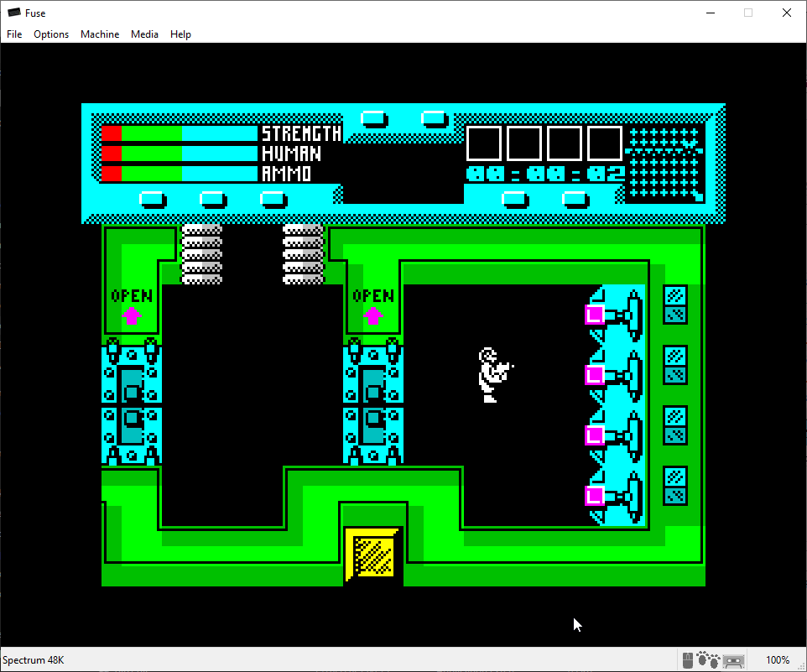Screen dimensions: 807x672
Task: Click the yellow crate at the bottom
Action: pyautogui.click(x=373, y=555)
